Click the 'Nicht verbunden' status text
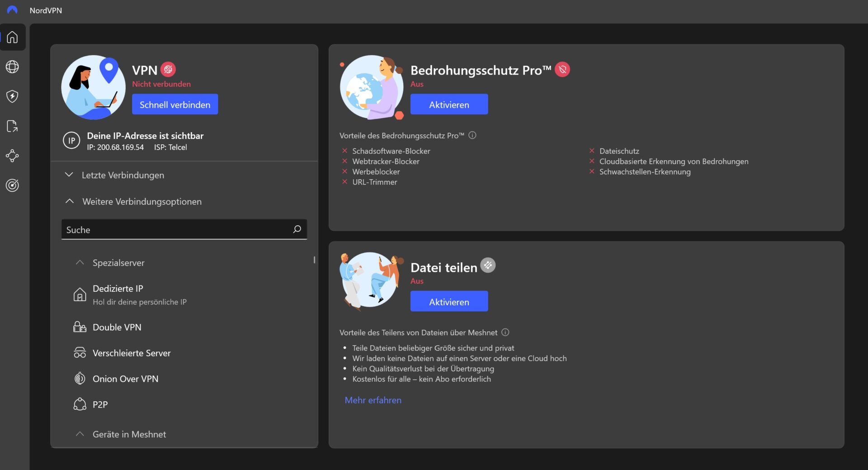Screen dimensions: 868x470 tap(161, 84)
